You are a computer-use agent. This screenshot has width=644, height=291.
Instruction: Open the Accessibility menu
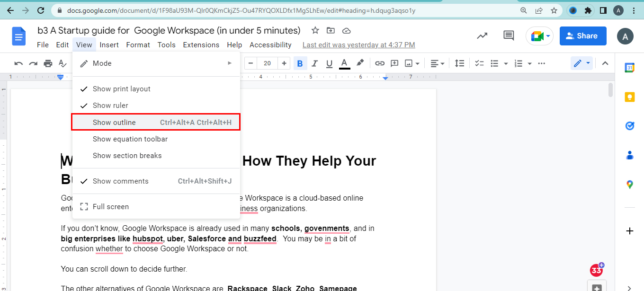point(270,45)
